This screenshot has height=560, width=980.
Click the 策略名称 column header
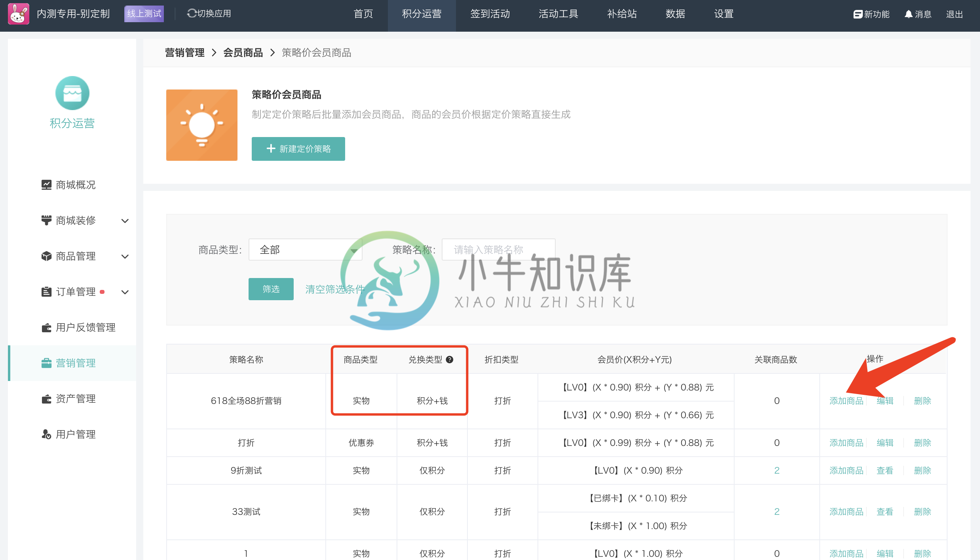pos(246,360)
